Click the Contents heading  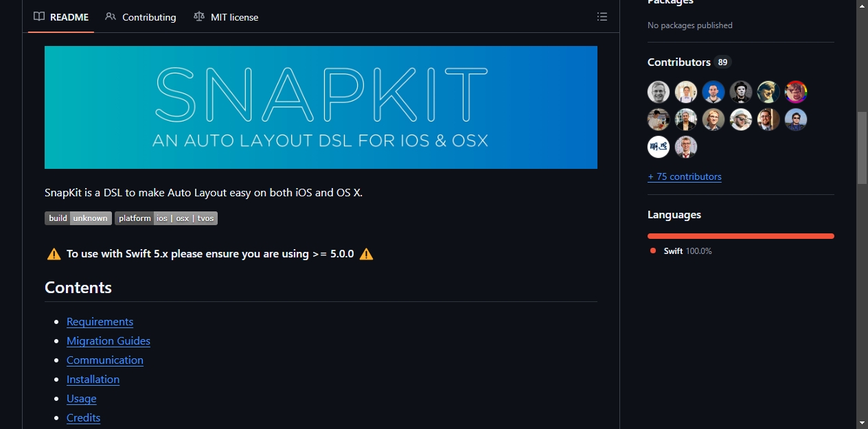click(78, 288)
